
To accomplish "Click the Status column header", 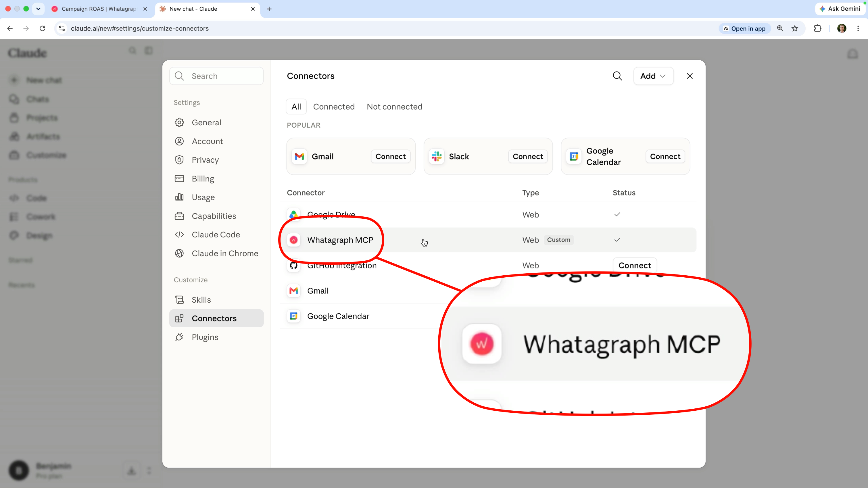I will point(624,193).
